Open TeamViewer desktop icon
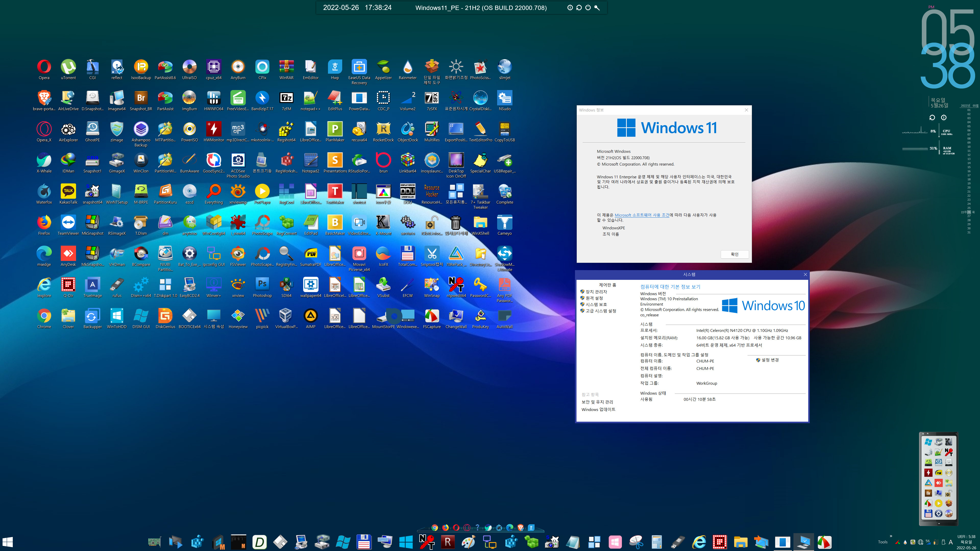Screen dimensions: 980x551 [68, 225]
